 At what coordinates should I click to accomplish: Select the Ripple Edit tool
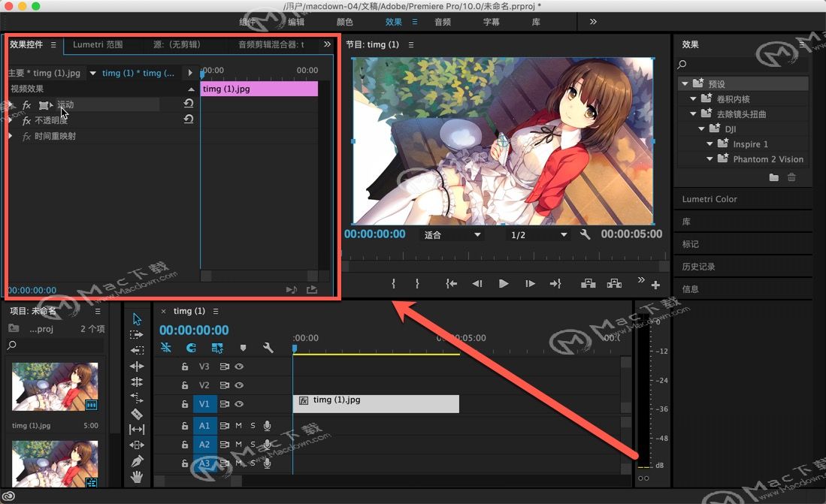[x=137, y=366]
